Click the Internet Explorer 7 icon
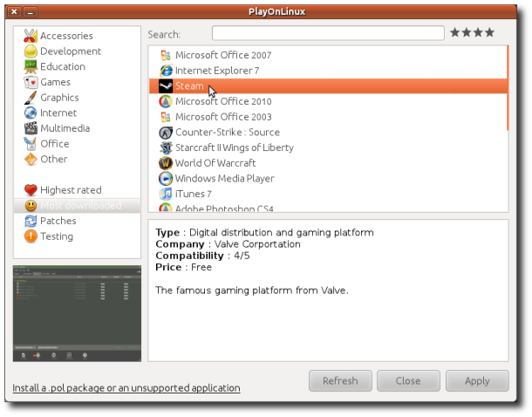Image resolution: width=532 pixels, height=417 pixels. coord(166,71)
